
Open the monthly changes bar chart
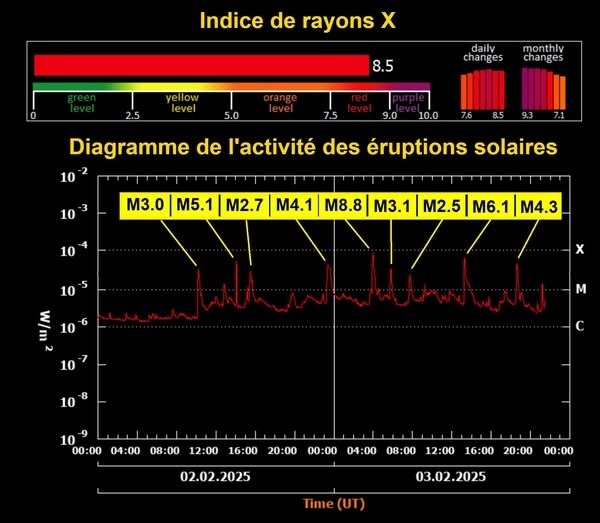pos(542,90)
